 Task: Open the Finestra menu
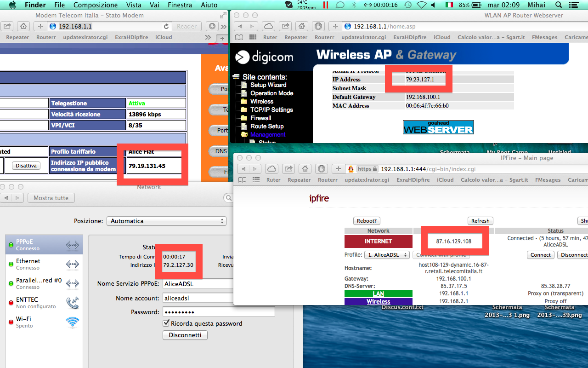coord(180,5)
